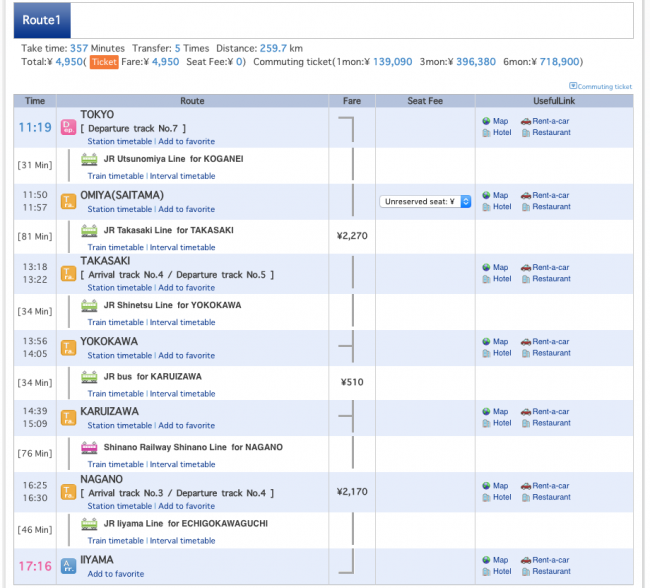650x588 pixels.
Task: Click the IIYAMA arrival icon
Action: coord(68,566)
